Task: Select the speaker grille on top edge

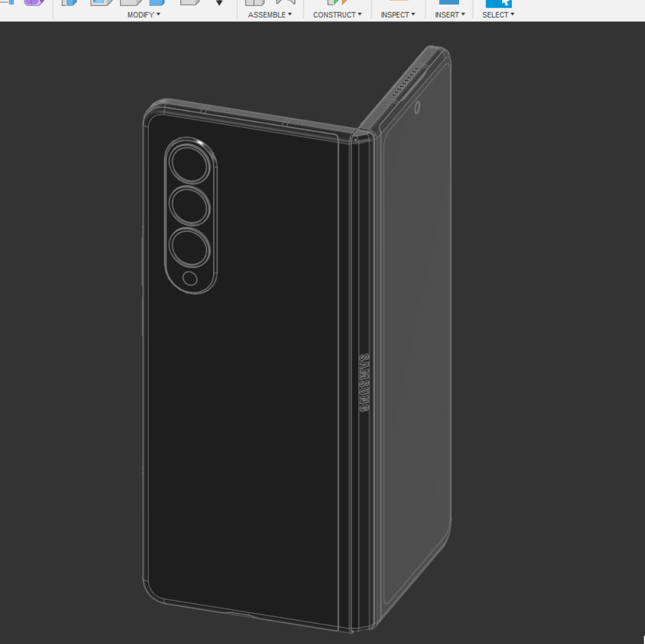Action: click(x=405, y=82)
